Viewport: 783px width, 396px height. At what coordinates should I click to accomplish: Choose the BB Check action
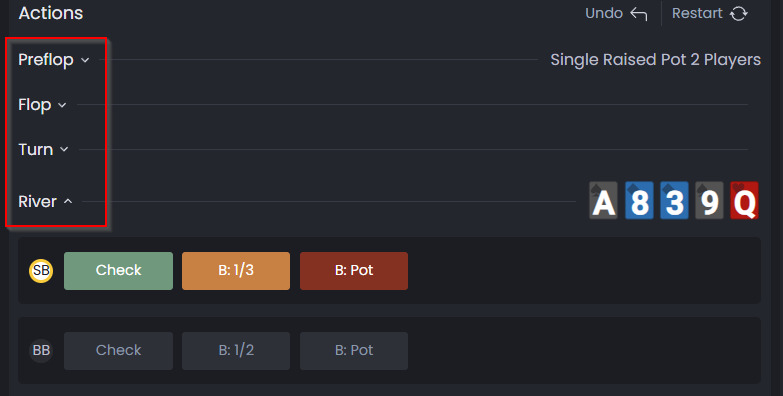point(118,351)
